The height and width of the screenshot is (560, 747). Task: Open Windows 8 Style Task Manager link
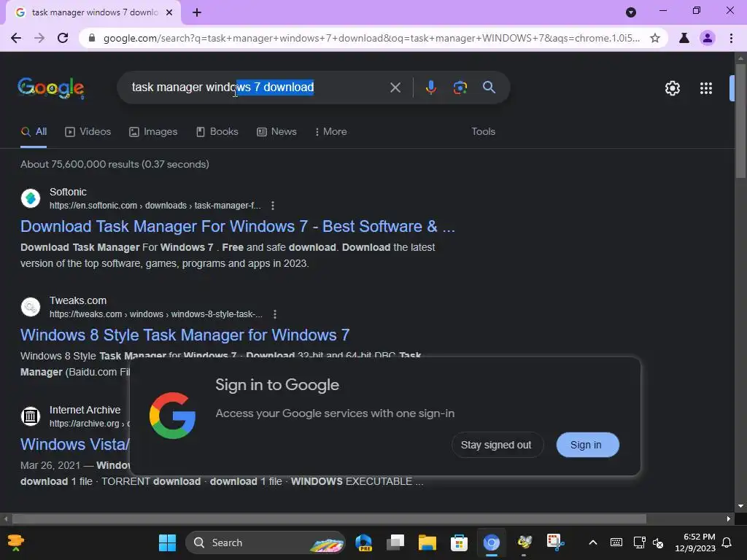pos(185,335)
